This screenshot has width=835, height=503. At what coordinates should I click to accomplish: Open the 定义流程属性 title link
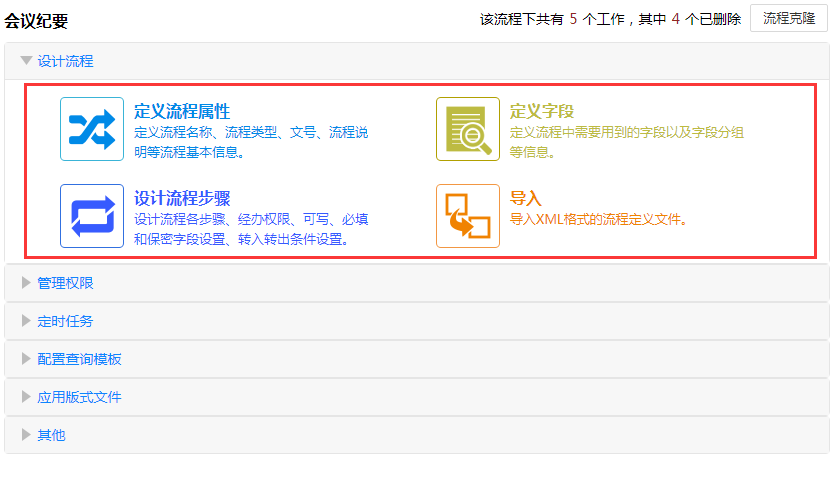[182, 111]
